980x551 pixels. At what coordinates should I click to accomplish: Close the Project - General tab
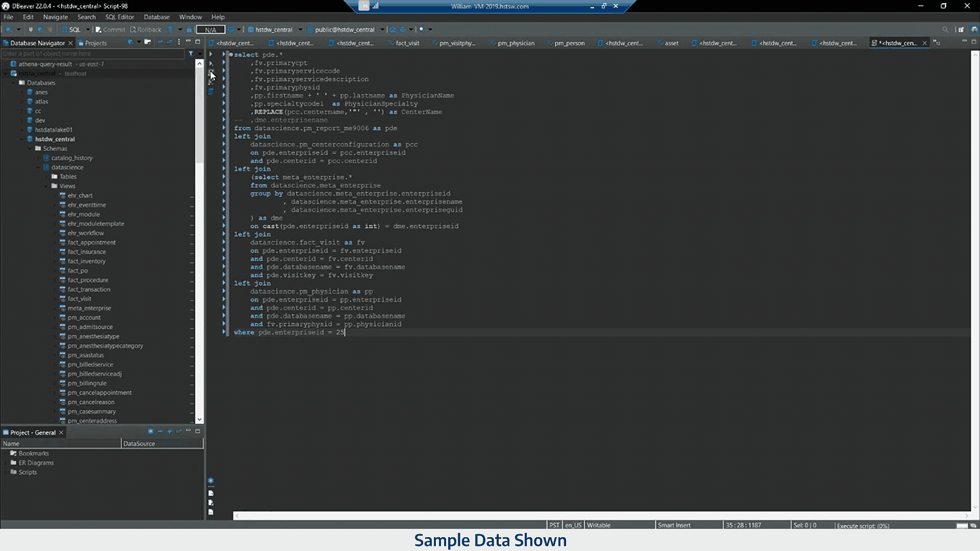tap(61, 433)
